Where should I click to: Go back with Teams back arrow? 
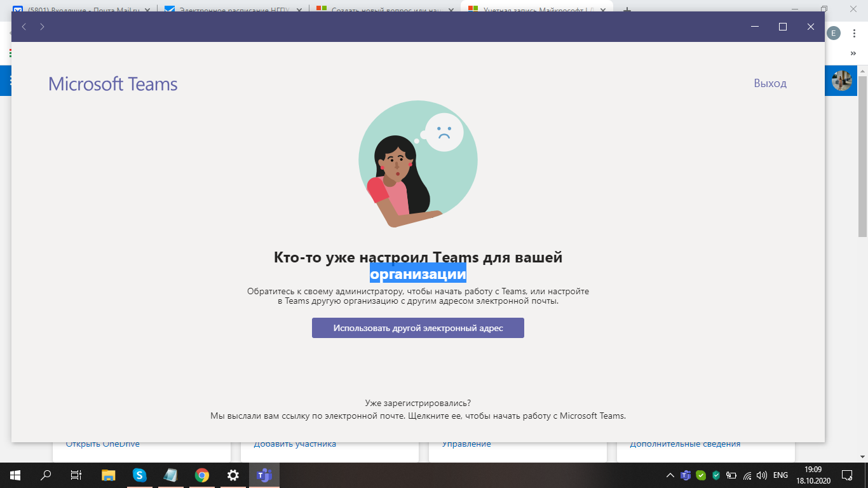pyautogui.click(x=24, y=27)
